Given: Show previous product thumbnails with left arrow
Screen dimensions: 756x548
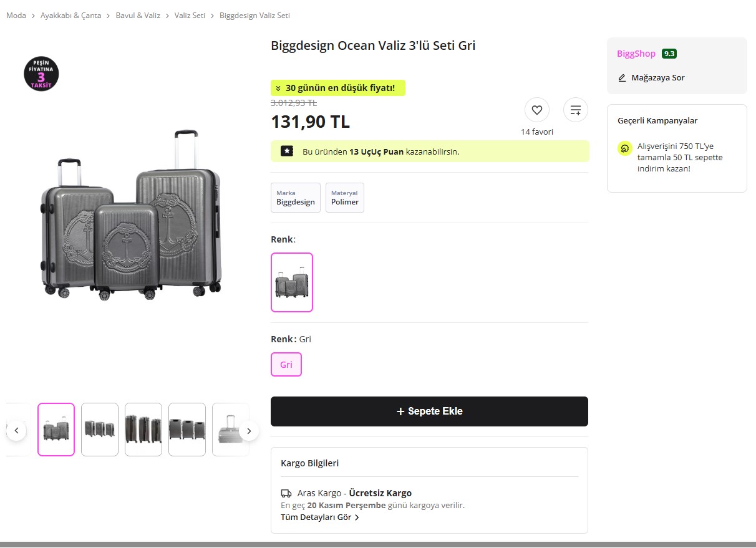Looking at the screenshot, I should pyautogui.click(x=16, y=430).
